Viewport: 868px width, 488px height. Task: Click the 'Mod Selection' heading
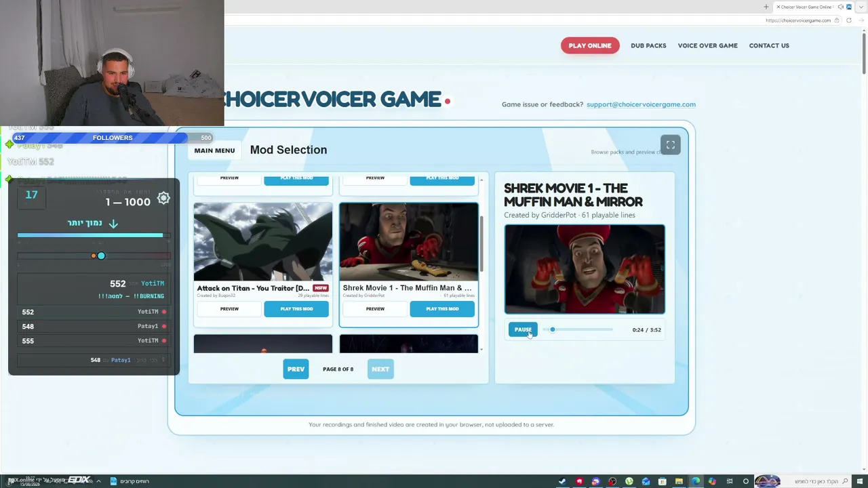(288, 150)
